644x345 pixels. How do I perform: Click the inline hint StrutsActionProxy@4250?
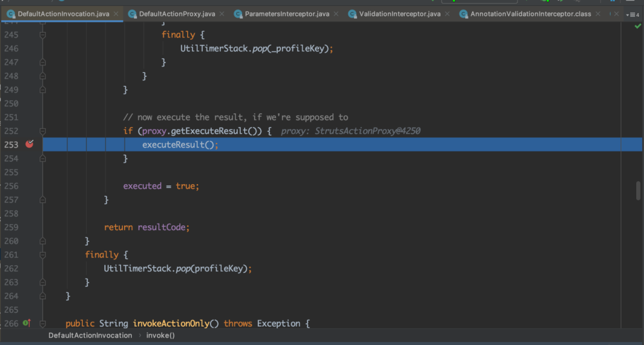[x=367, y=131]
